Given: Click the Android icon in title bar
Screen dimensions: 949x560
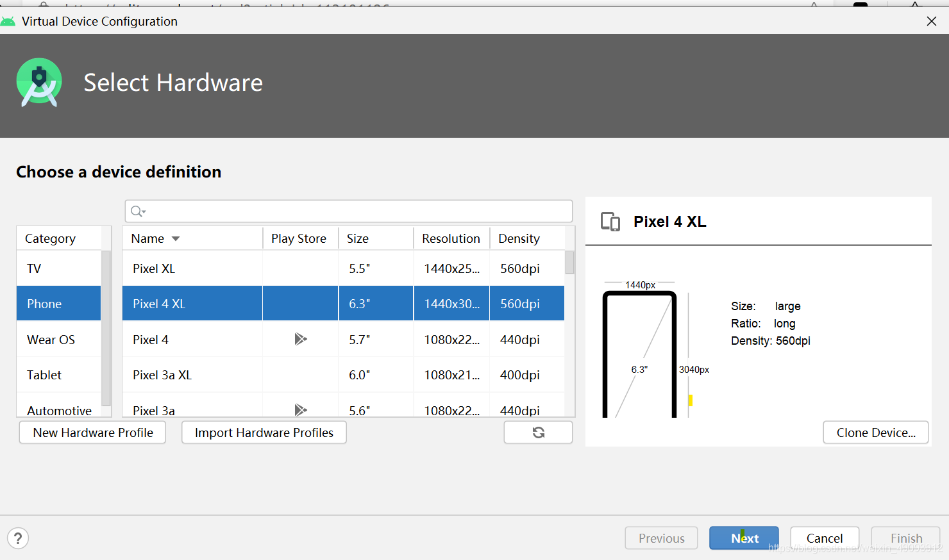Looking at the screenshot, I should click(8, 22).
